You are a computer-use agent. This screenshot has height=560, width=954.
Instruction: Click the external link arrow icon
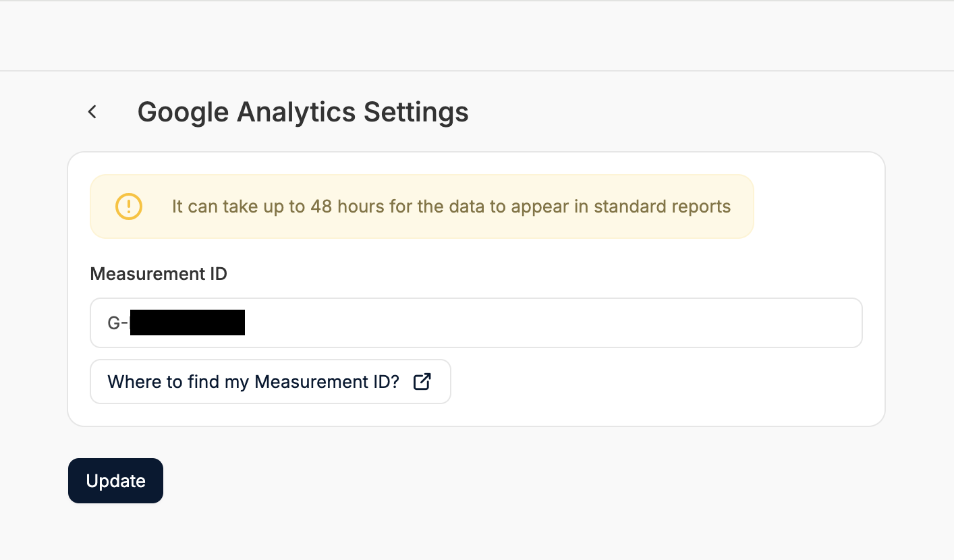422,382
